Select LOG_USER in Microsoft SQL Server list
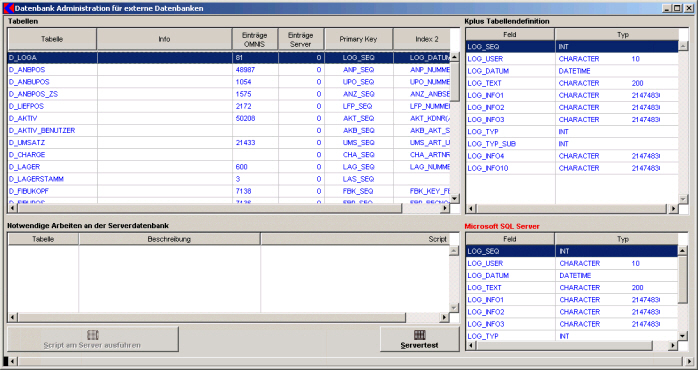 click(572, 263)
